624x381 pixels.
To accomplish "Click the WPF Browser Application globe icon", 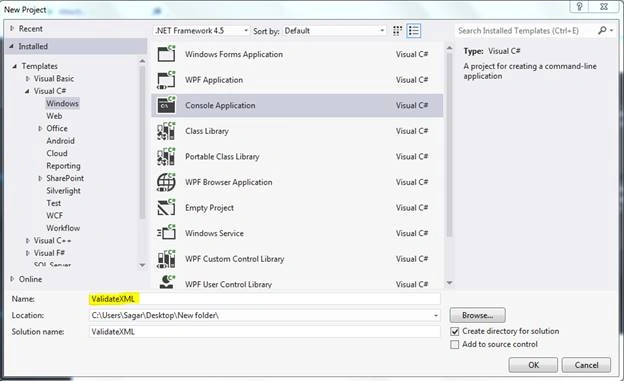I will click(166, 182).
